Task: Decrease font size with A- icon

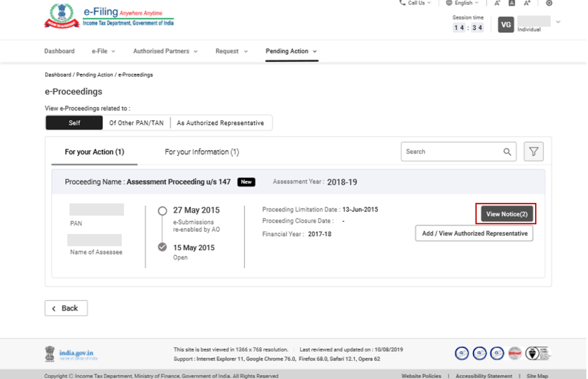Action: coord(497,3)
